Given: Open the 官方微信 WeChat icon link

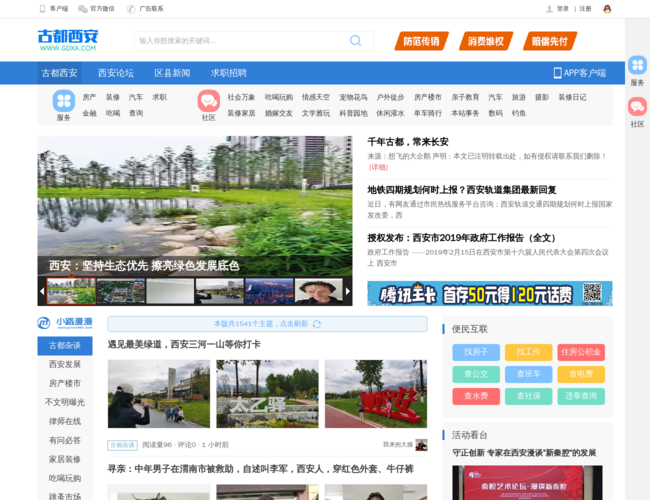Looking at the screenshot, I should point(83,9).
